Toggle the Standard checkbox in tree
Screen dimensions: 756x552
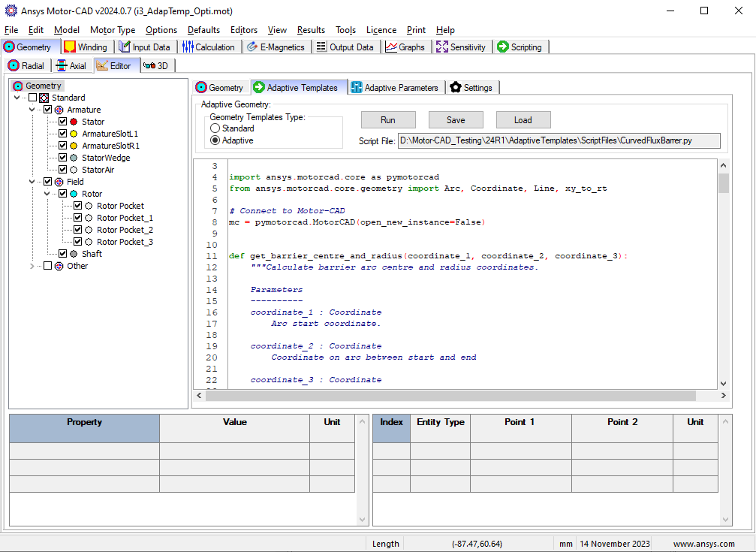pyautogui.click(x=33, y=98)
